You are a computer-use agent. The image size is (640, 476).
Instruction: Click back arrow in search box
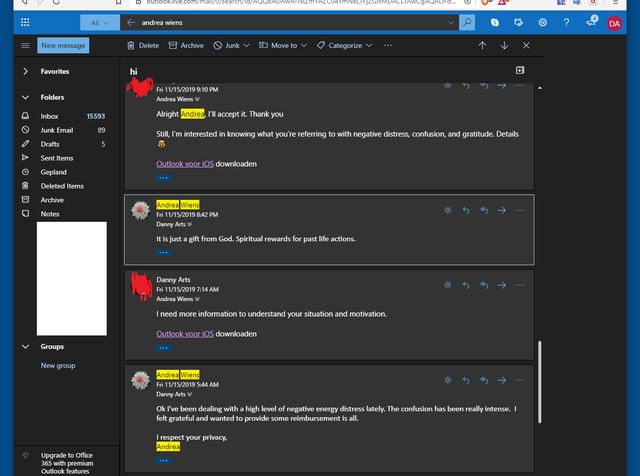pos(131,22)
